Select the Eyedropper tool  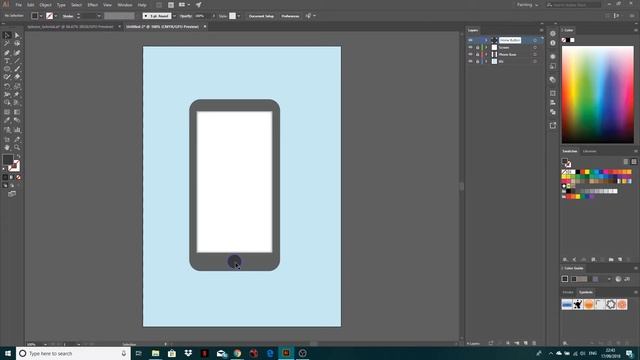coord(7,120)
